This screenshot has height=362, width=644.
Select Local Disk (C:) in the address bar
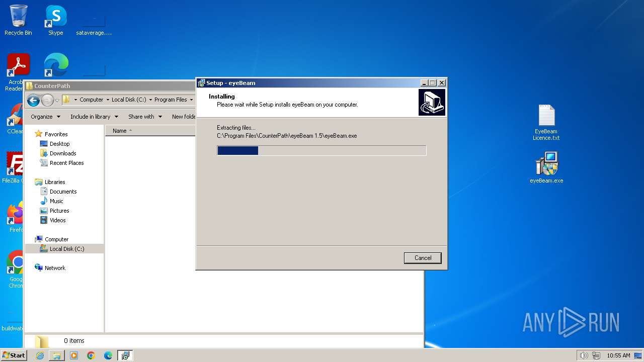[x=129, y=100]
